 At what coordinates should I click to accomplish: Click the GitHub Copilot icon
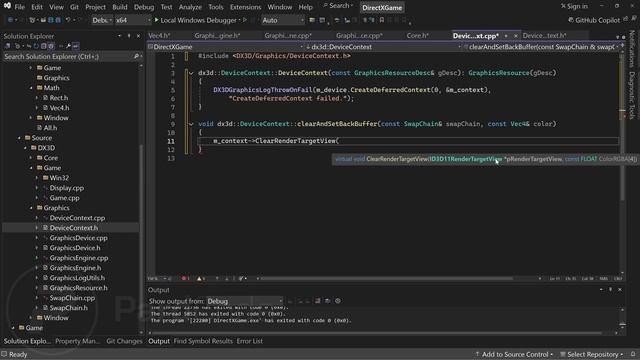(x=571, y=20)
